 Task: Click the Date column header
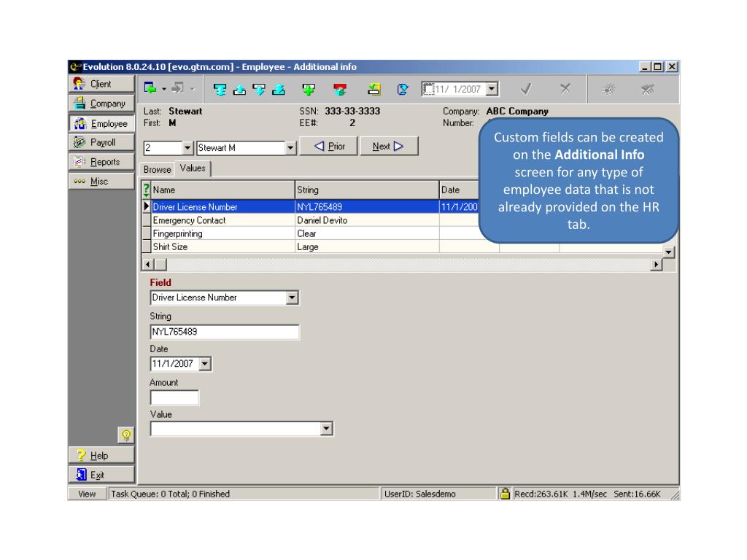460,190
